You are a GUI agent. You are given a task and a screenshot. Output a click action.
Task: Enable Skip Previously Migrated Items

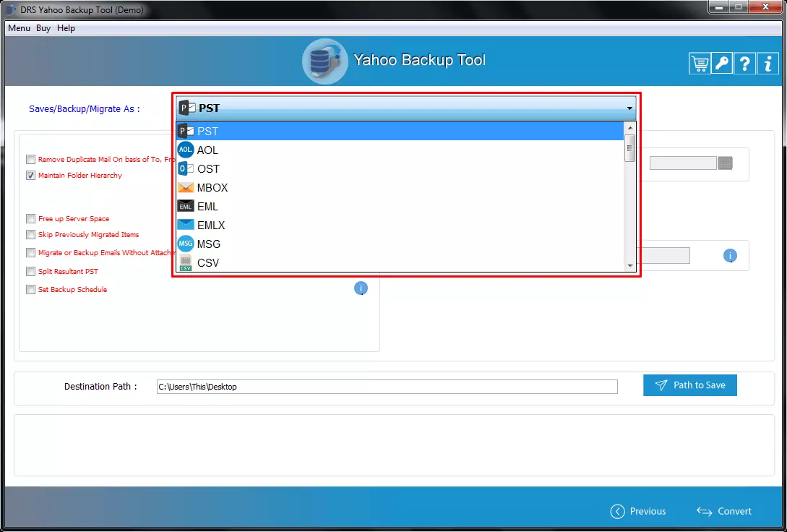point(30,235)
